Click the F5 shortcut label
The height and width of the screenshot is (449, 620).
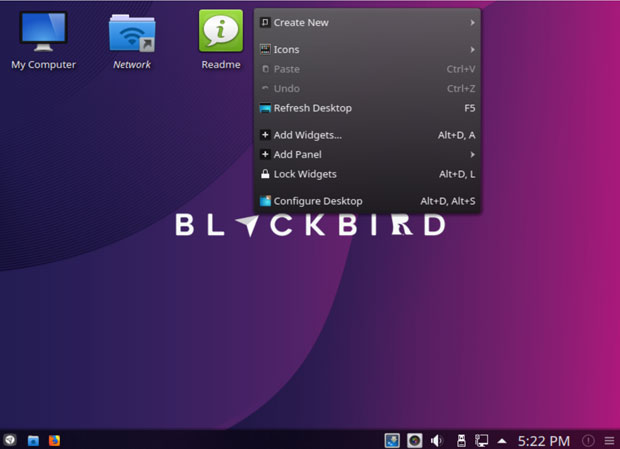coord(470,108)
